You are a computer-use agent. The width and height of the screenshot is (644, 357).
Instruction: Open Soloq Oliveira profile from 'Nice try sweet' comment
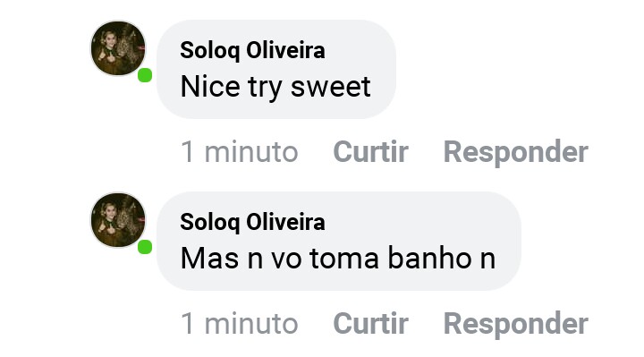(x=252, y=50)
